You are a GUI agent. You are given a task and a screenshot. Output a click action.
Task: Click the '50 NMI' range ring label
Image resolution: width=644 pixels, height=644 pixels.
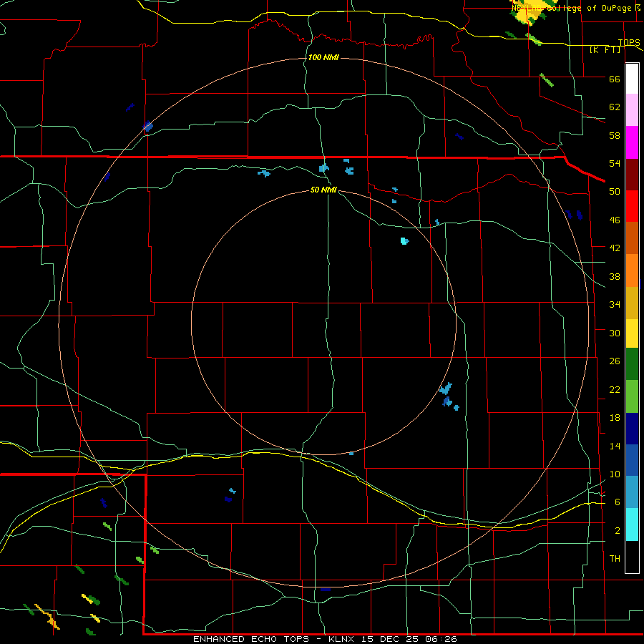(x=323, y=190)
